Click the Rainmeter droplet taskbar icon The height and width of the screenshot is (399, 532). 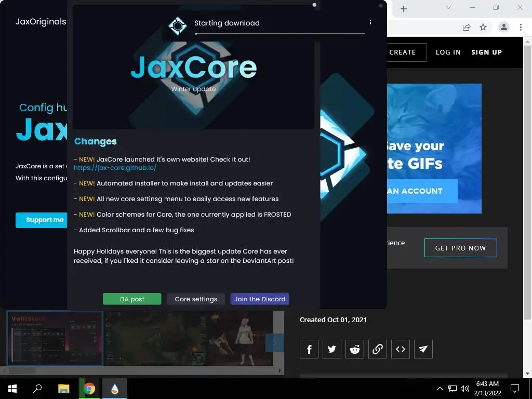click(115, 389)
